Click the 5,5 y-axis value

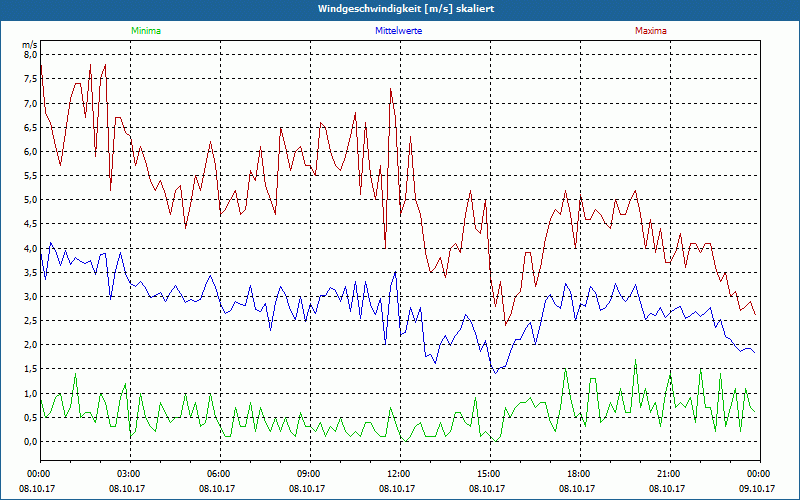pos(31,176)
